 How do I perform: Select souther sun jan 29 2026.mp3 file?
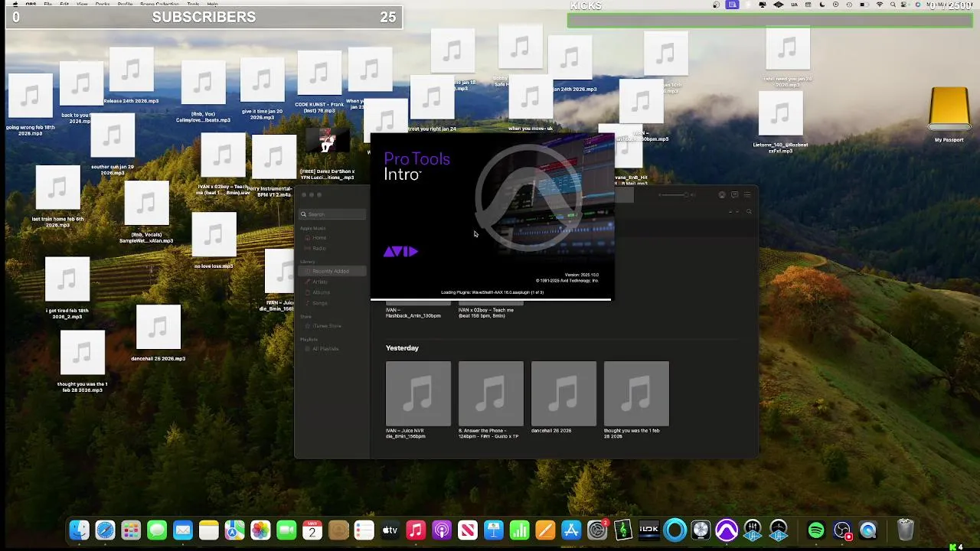coord(112,145)
